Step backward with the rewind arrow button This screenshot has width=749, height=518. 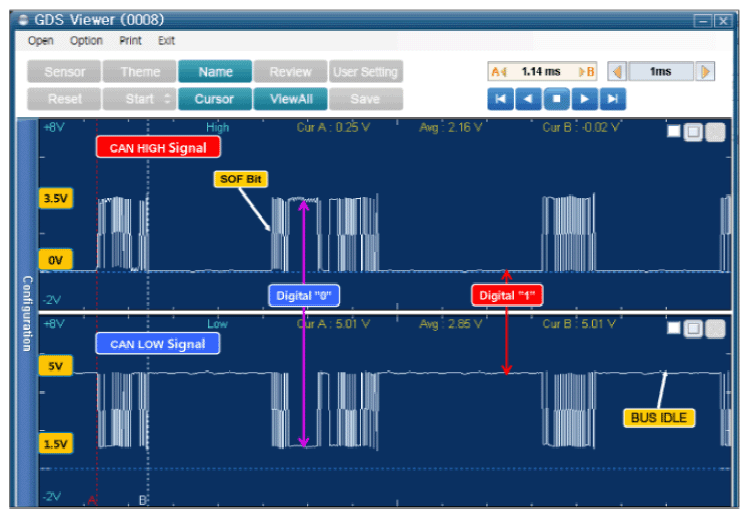(528, 99)
